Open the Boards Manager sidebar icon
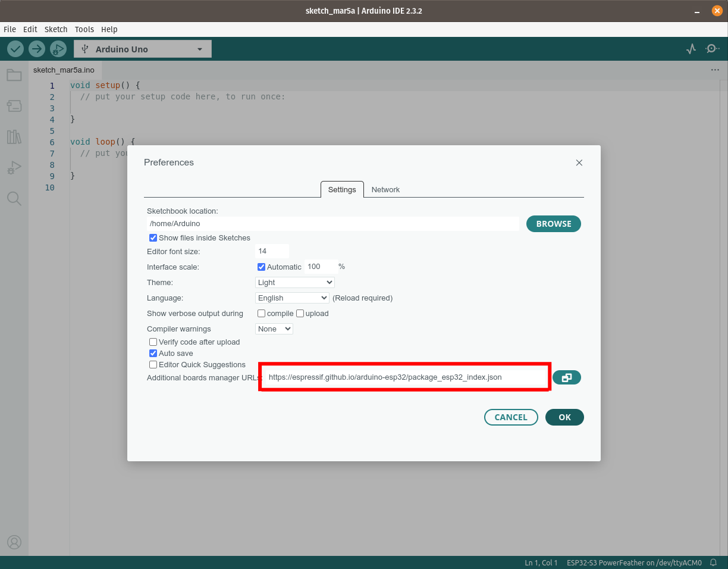Image resolution: width=728 pixels, height=569 pixels. 14,106
